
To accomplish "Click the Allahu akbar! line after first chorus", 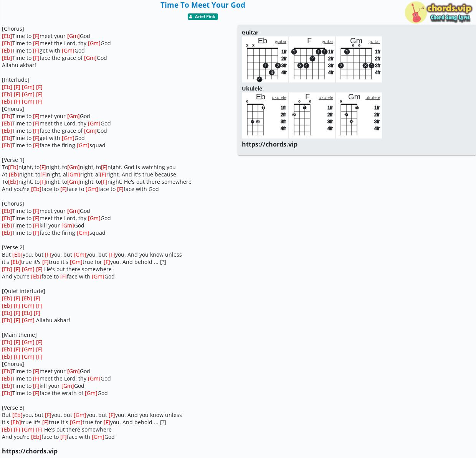I will click(x=19, y=65).
